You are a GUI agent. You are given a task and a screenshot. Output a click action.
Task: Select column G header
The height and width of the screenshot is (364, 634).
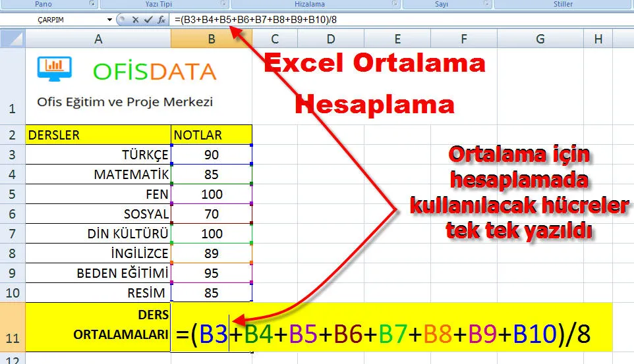[540, 39]
